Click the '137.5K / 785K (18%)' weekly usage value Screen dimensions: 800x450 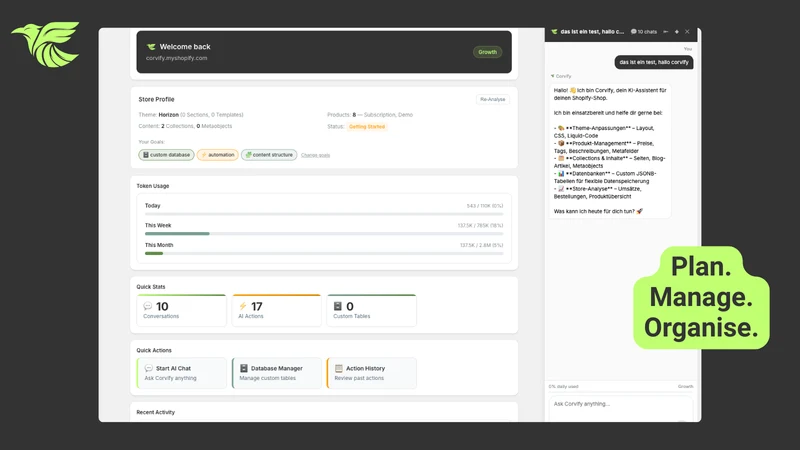pyautogui.click(x=480, y=225)
